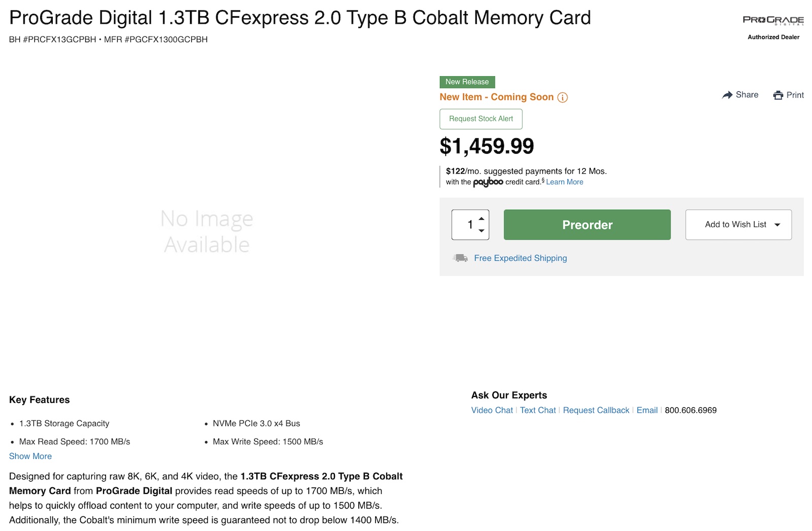This screenshot has height=531, width=812.
Task: Start a Video Chat with experts
Action: tap(491, 410)
